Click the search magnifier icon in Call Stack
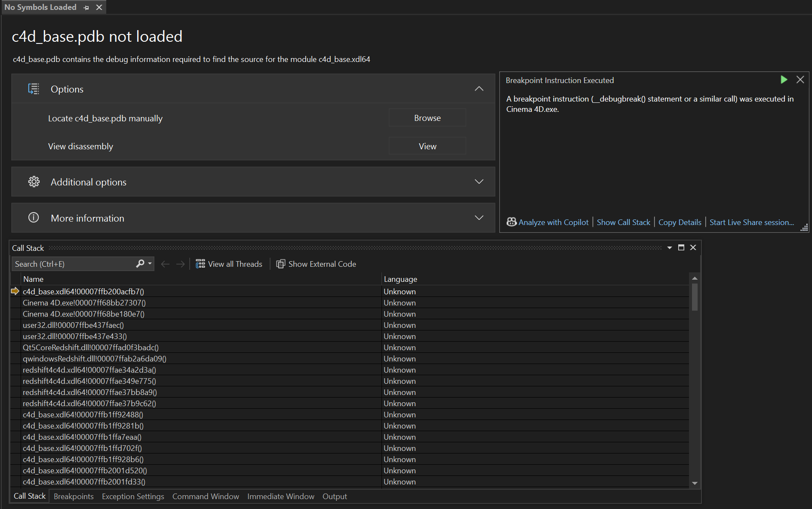Image resolution: width=812 pixels, height=509 pixels. click(x=140, y=264)
